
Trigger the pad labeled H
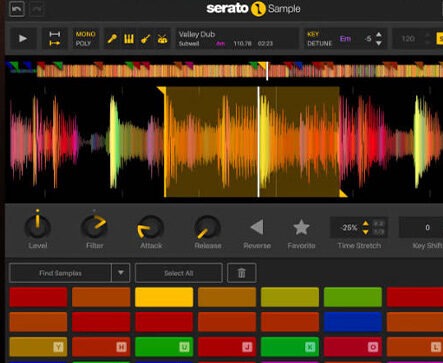(x=101, y=347)
